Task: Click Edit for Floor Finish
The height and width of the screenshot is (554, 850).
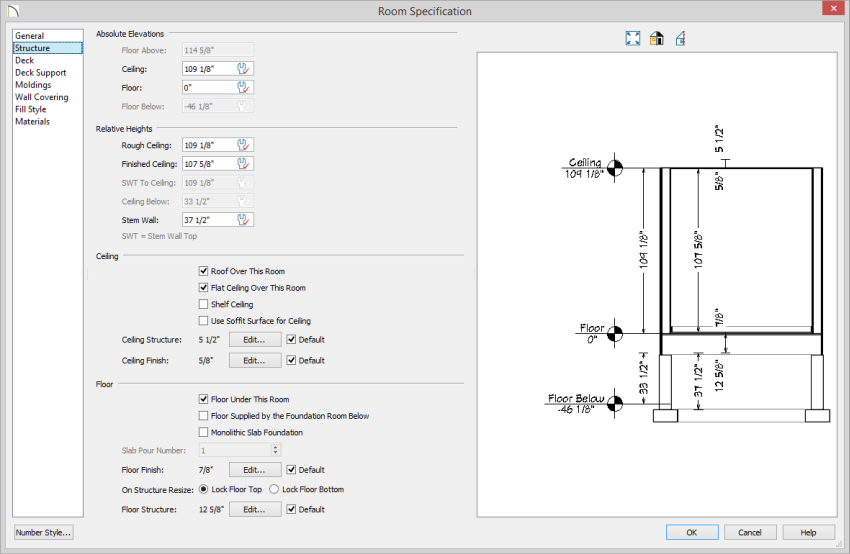Action: tap(255, 469)
